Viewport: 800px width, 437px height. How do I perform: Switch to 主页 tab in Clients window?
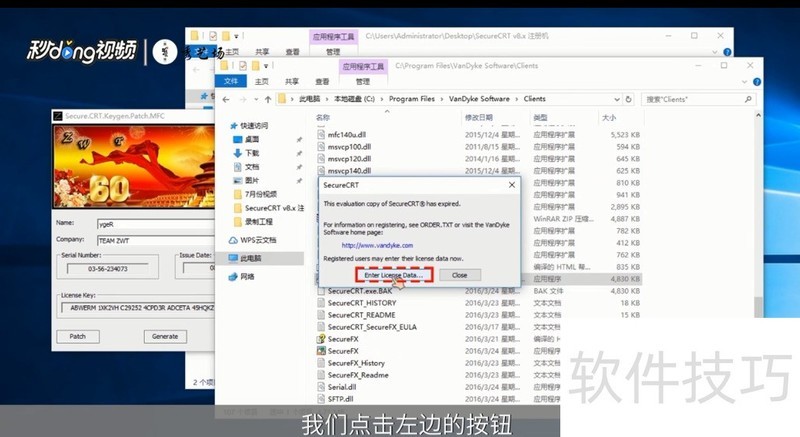tap(262, 82)
